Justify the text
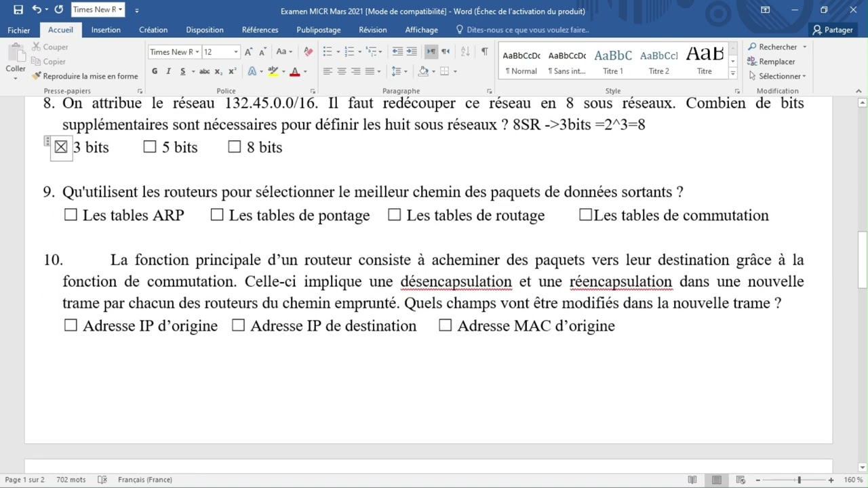868x488 pixels. pyautogui.click(x=370, y=71)
